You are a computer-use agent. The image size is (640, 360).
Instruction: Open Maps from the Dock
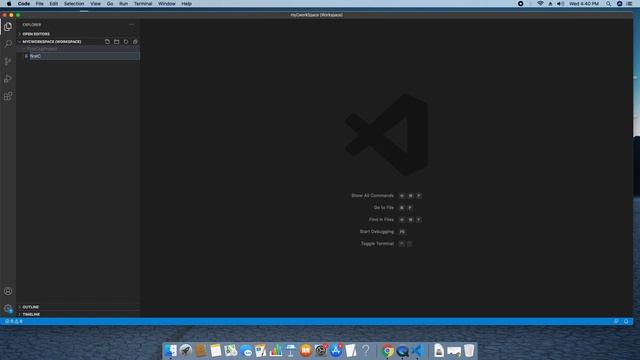tap(231, 351)
